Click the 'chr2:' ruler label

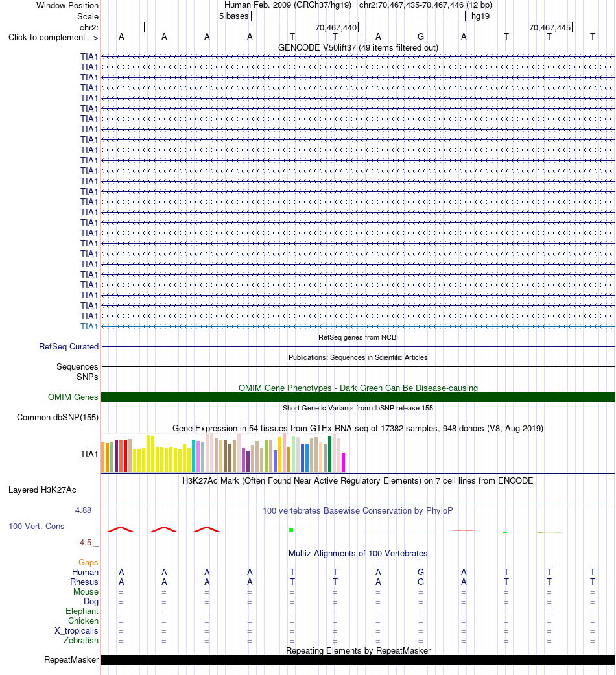click(x=89, y=27)
